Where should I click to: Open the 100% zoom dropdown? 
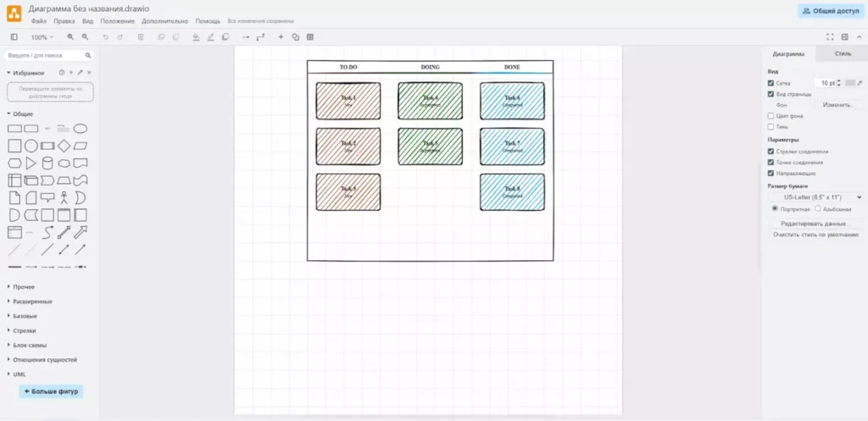pyautogui.click(x=42, y=37)
